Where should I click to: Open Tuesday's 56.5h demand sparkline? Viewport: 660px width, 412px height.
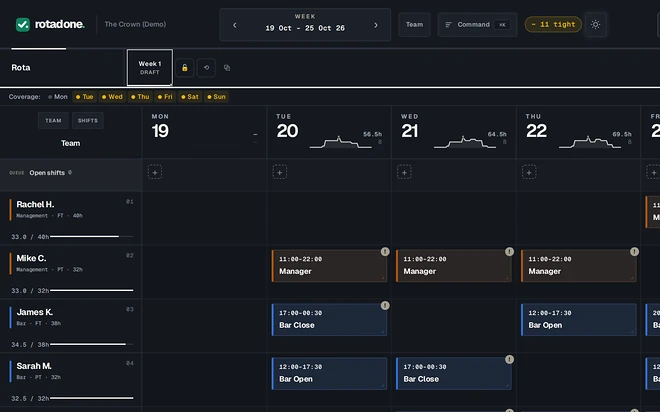(x=341, y=142)
